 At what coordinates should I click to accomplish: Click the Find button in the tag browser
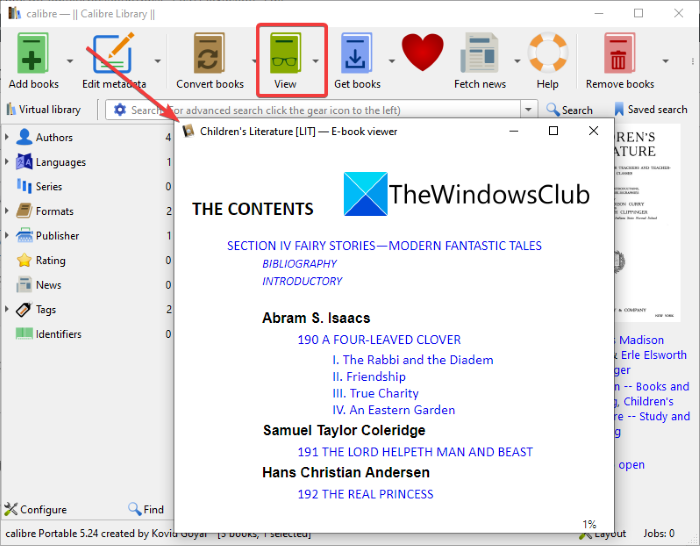146,509
